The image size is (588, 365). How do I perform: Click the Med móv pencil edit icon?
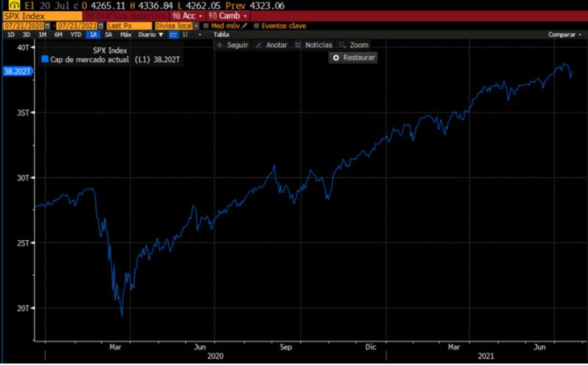pyautogui.click(x=245, y=26)
